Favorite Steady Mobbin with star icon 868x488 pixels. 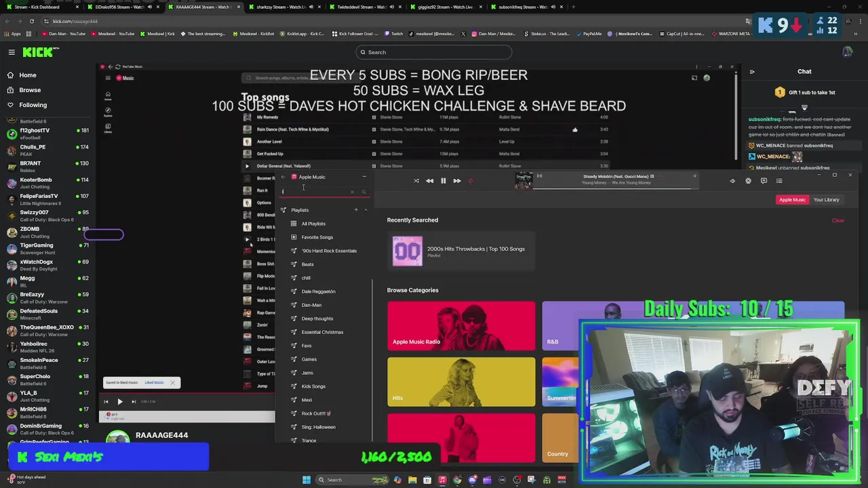tap(694, 176)
